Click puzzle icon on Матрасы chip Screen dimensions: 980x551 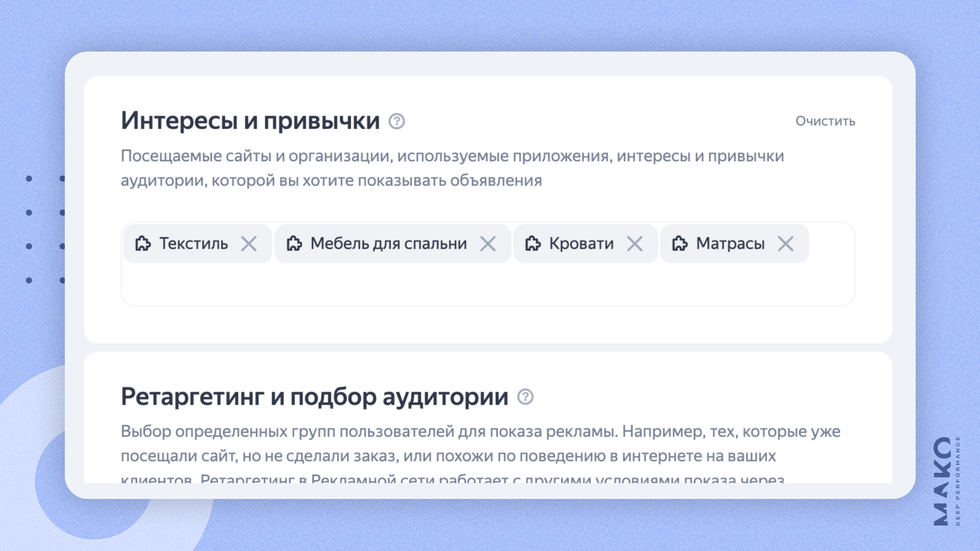click(x=680, y=244)
